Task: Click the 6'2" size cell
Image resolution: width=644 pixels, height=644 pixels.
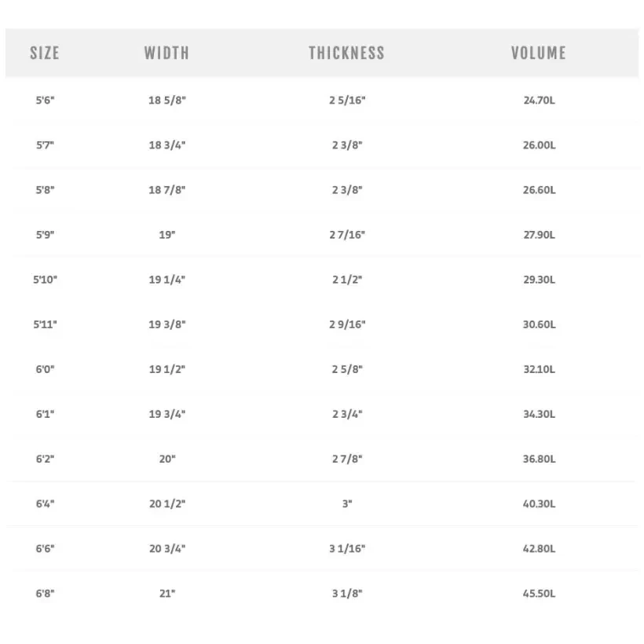Action: coord(45,459)
